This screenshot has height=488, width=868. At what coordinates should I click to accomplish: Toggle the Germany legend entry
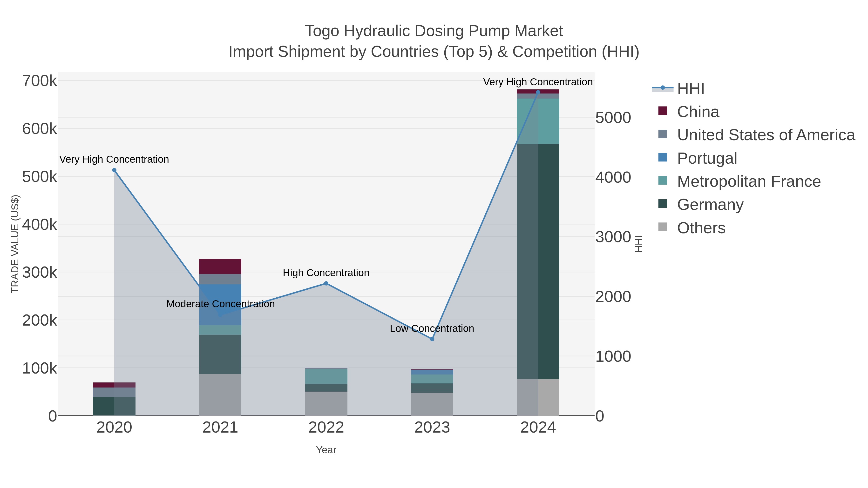pyautogui.click(x=700, y=204)
